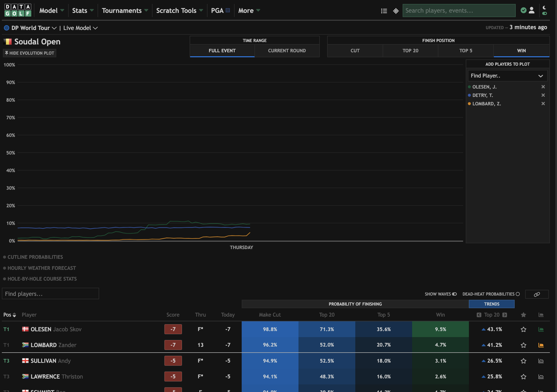Click the Denmark flag beside Olesen

click(x=25, y=329)
